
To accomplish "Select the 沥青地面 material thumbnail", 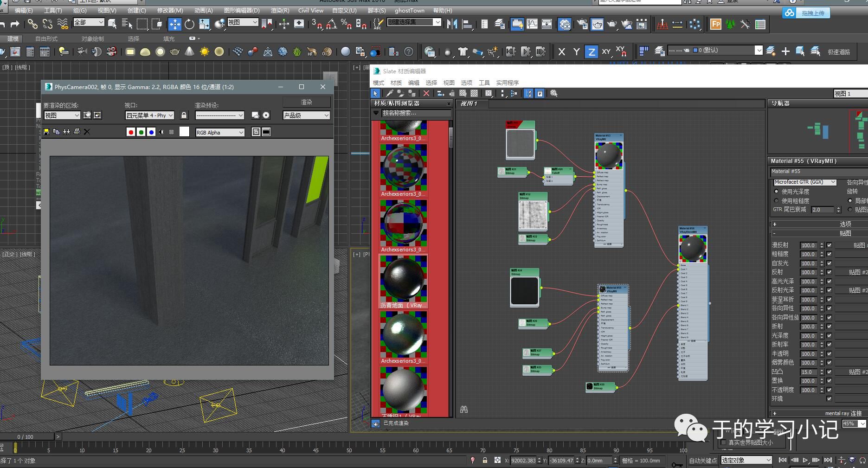I will [x=403, y=278].
